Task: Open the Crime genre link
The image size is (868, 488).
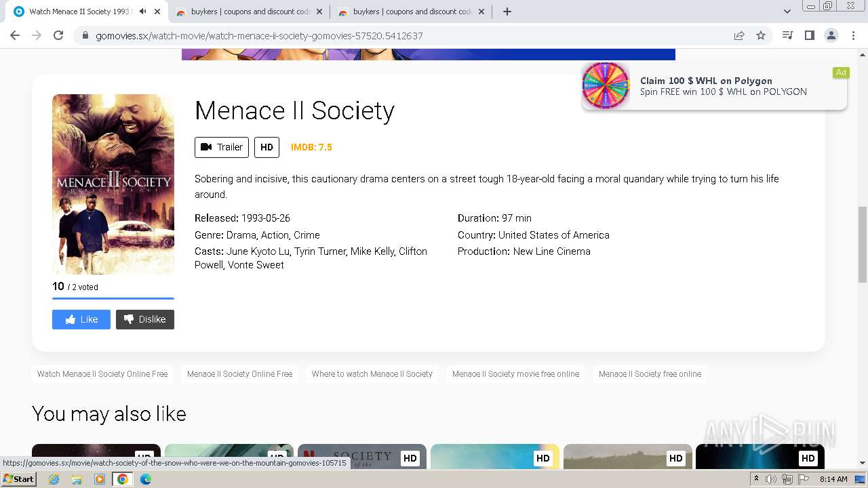Action: click(x=307, y=235)
